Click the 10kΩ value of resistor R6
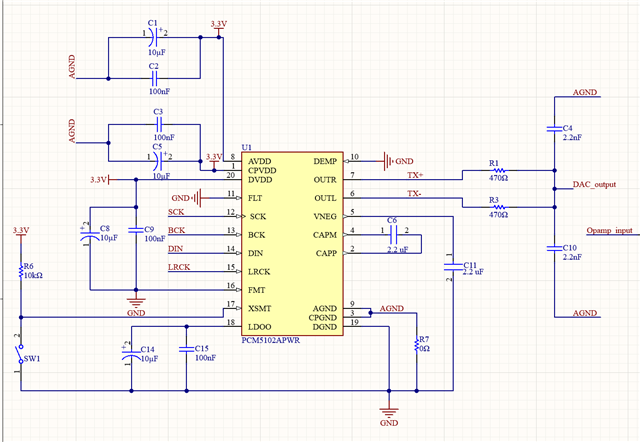 click(33, 275)
